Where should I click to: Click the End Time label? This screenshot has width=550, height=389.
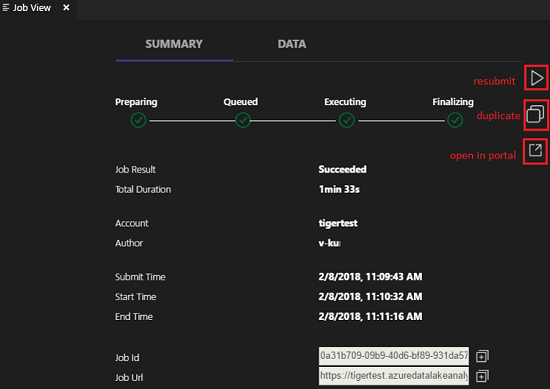tap(134, 316)
